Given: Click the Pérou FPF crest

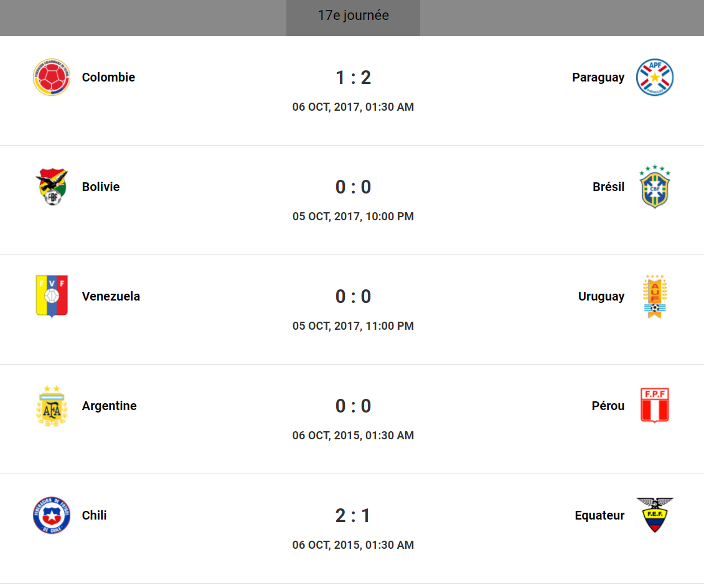Looking at the screenshot, I should (655, 406).
